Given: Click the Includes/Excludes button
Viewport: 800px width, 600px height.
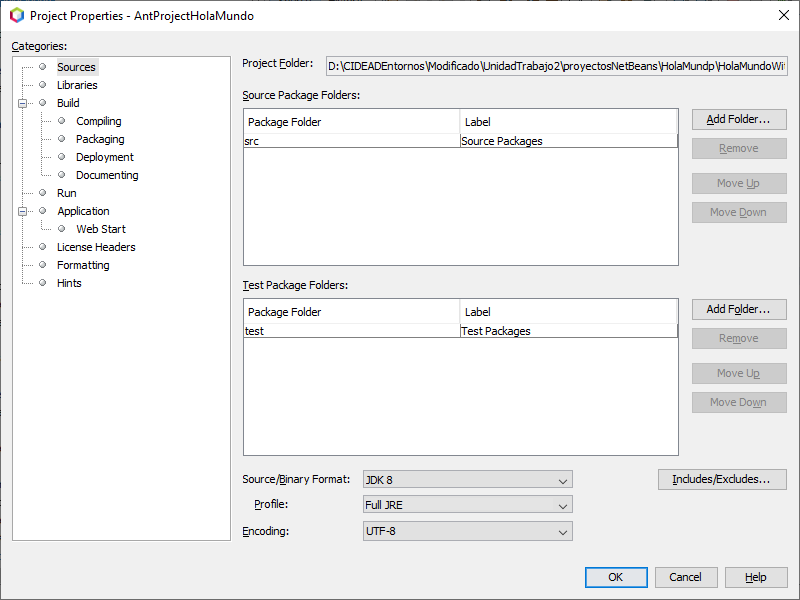Looking at the screenshot, I should coord(721,480).
